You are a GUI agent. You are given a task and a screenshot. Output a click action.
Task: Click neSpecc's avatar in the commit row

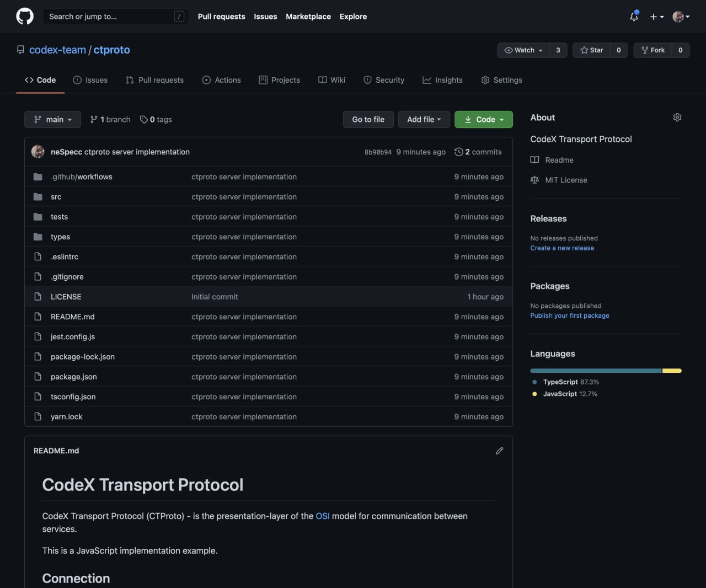(x=38, y=152)
